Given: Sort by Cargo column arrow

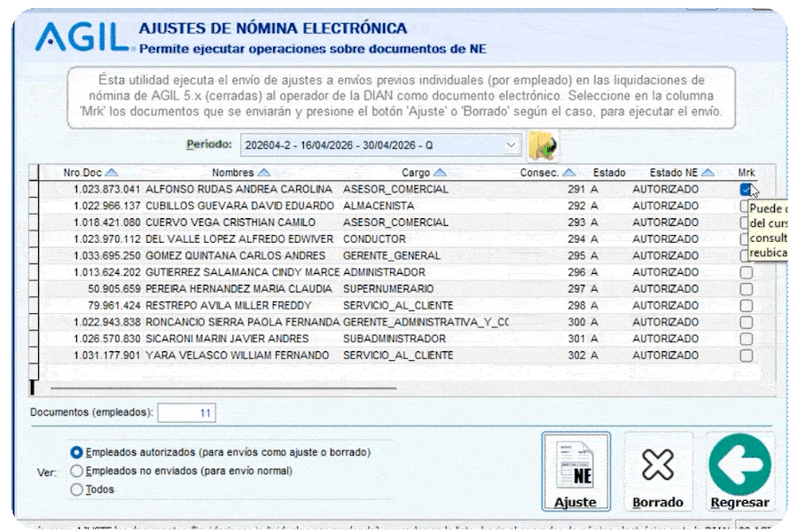Looking at the screenshot, I should 440,173.
